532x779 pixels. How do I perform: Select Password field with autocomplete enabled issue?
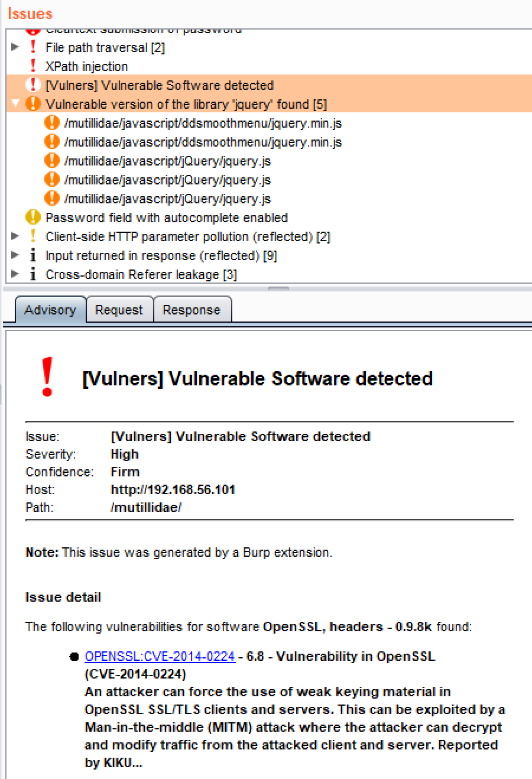[166, 218]
